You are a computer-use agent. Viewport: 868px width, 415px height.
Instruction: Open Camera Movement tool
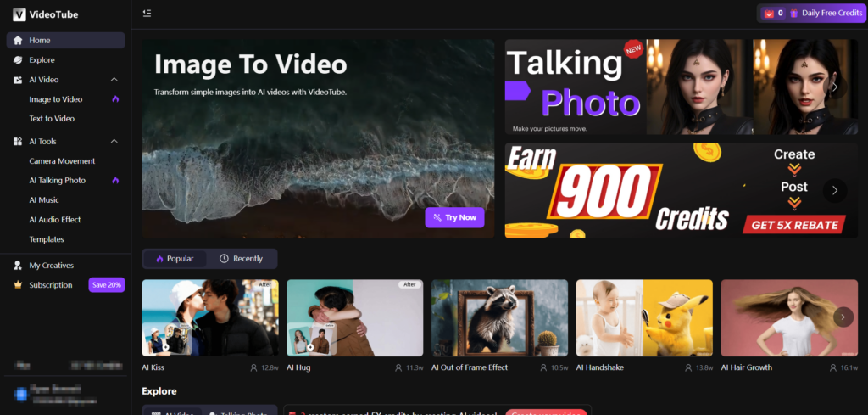62,161
